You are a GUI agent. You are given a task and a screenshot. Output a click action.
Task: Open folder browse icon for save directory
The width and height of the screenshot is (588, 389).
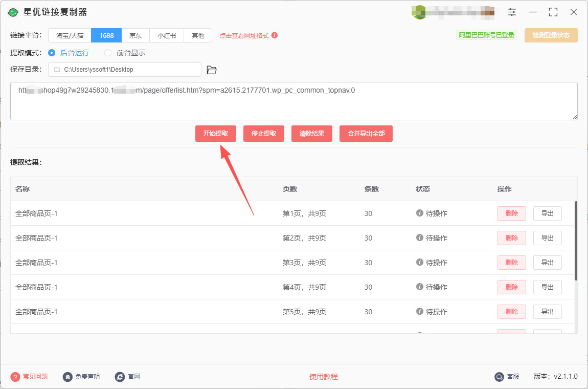point(212,70)
